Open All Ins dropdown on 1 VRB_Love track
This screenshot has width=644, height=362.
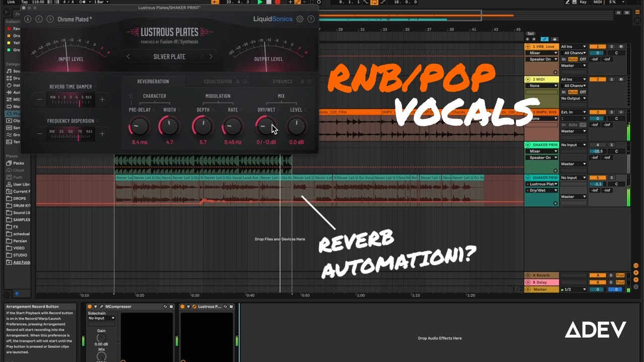click(x=574, y=47)
